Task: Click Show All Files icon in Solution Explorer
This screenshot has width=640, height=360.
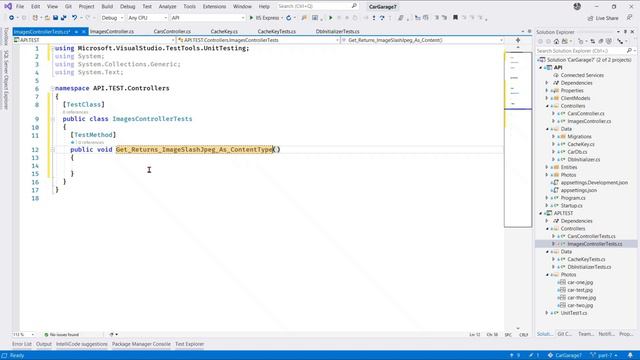Action: pos(609,42)
